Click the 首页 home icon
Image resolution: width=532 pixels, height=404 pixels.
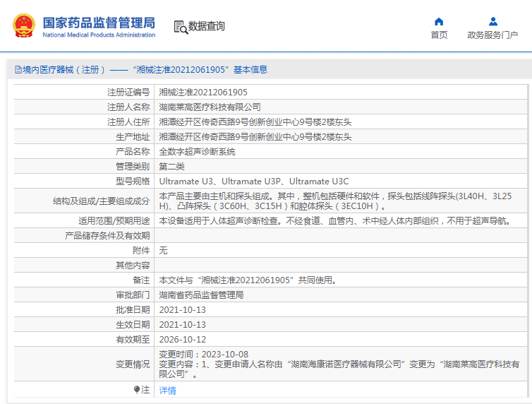click(x=439, y=22)
